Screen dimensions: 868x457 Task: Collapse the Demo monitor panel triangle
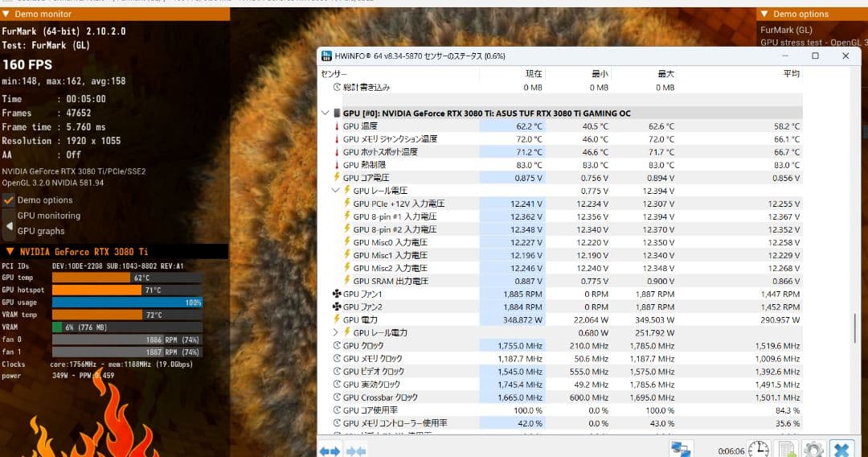point(6,14)
